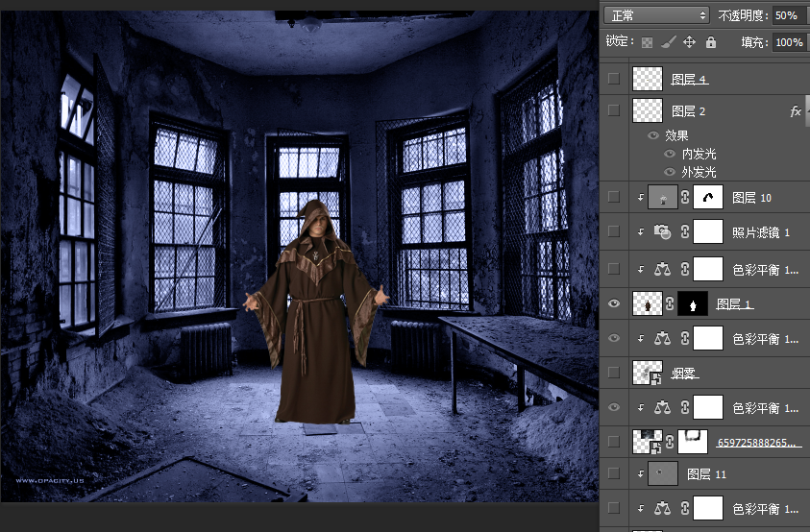Show the 烟雾 layer

614,372
